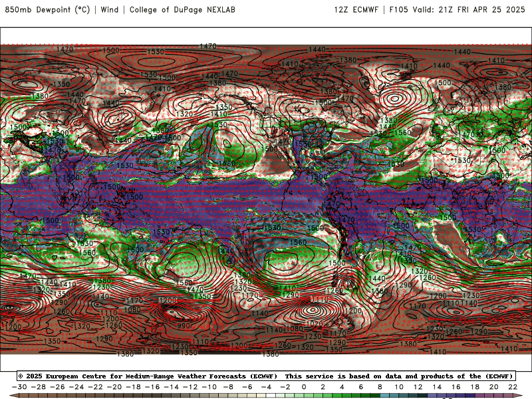The height and width of the screenshot is (399, 532).
Task: Select the 'Wind' label in the header
Action: (110, 9)
